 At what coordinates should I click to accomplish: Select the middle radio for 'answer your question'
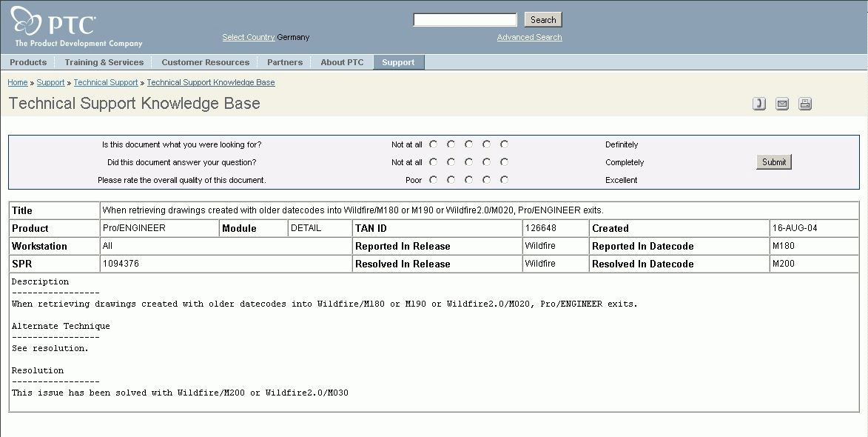coord(469,161)
